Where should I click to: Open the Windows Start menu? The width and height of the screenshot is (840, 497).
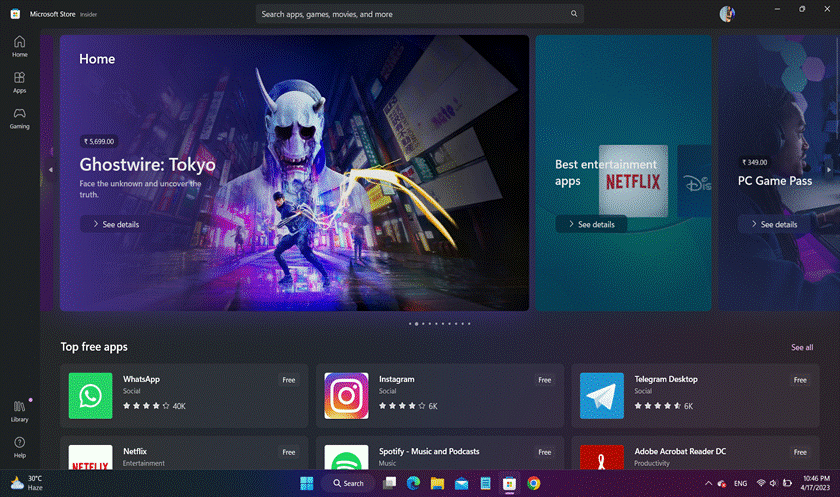pos(306,484)
